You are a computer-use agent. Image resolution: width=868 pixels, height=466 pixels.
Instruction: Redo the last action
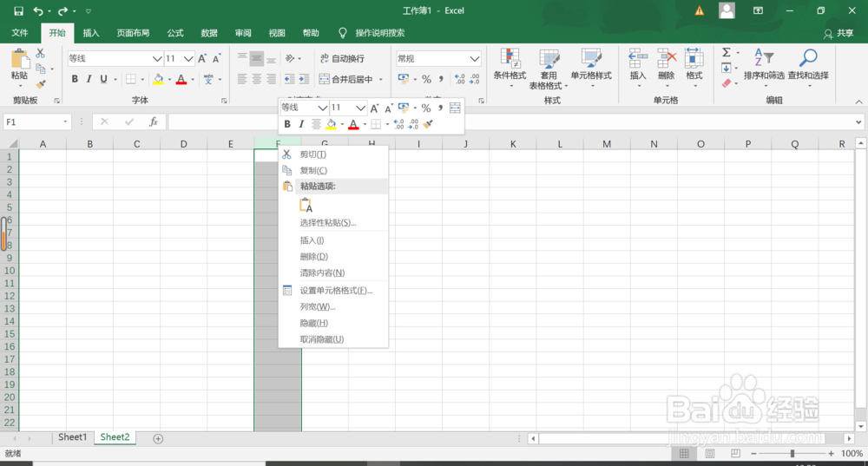click(62, 10)
